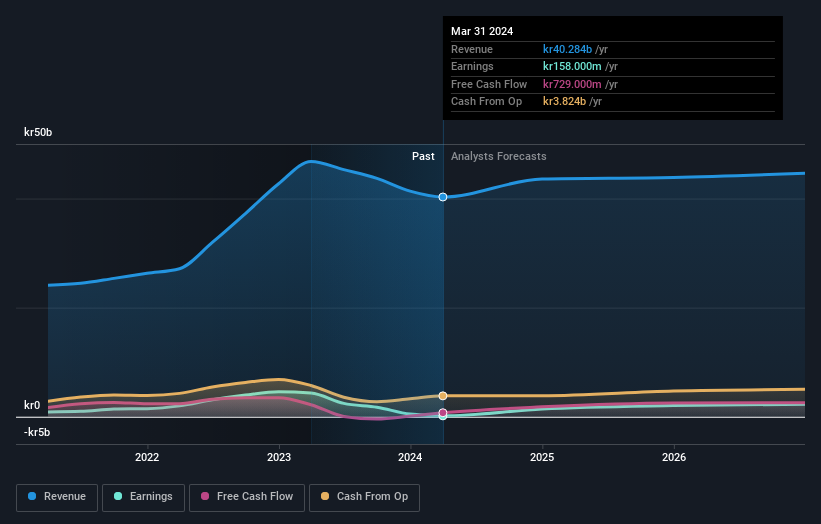Screen dimensions: 821x524
Task: Click the blue Revenue legend dot
Action: tap(32, 496)
